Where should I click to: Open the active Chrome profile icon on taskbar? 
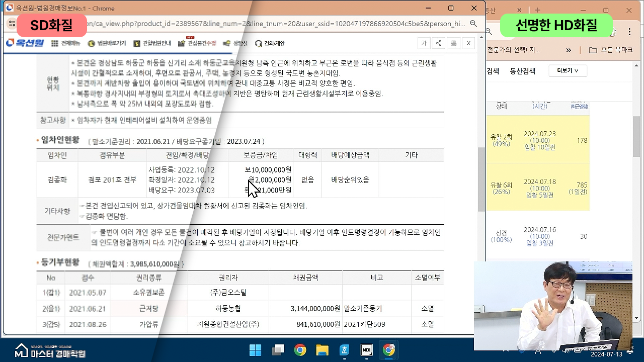389,350
